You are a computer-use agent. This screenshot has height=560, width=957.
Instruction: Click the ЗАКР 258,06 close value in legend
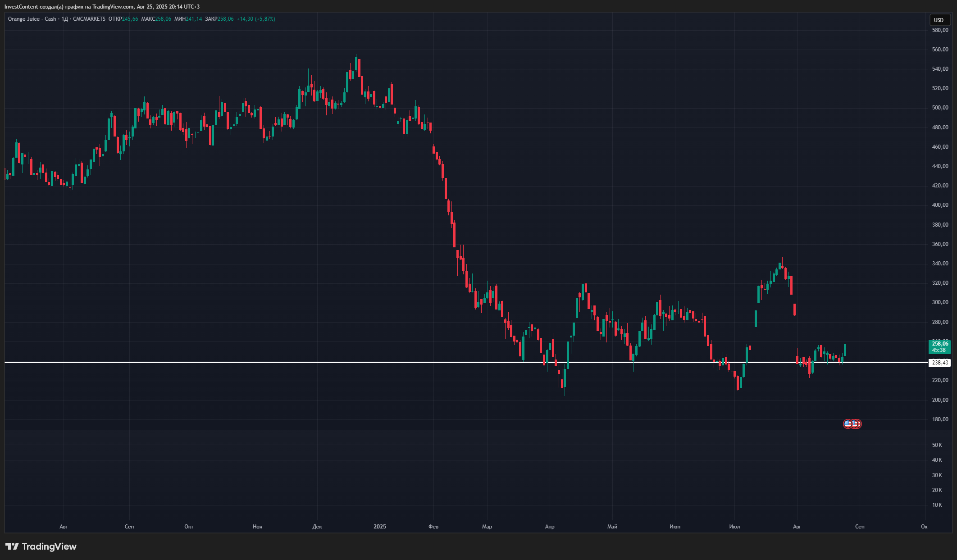(219, 19)
